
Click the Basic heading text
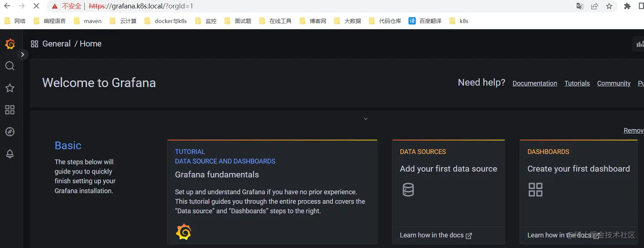click(x=68, y=145)
